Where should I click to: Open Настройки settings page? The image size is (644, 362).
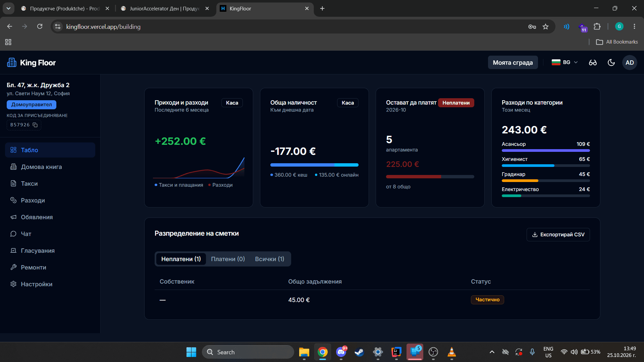50,284
